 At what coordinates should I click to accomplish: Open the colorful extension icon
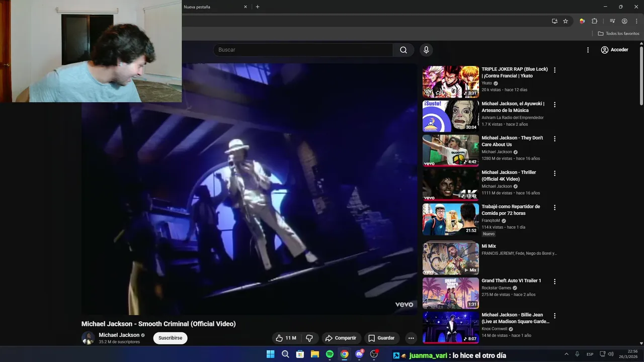tap(582, 21)
